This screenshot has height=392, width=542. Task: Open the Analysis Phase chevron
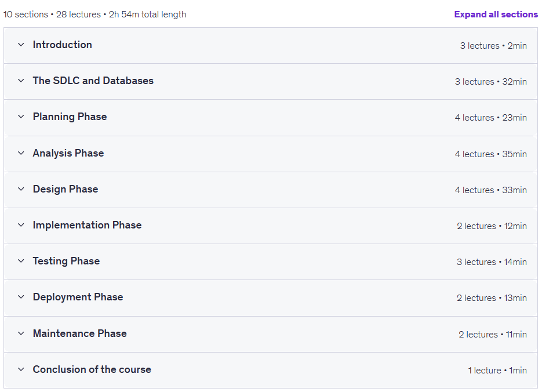[21, 153]
